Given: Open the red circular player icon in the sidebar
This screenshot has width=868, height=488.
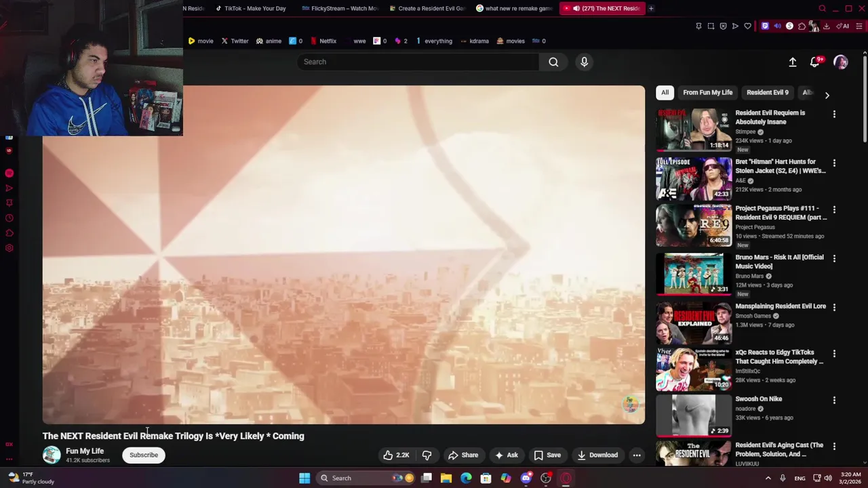Looking at the screenshot, I should click(x=9, y=173).
